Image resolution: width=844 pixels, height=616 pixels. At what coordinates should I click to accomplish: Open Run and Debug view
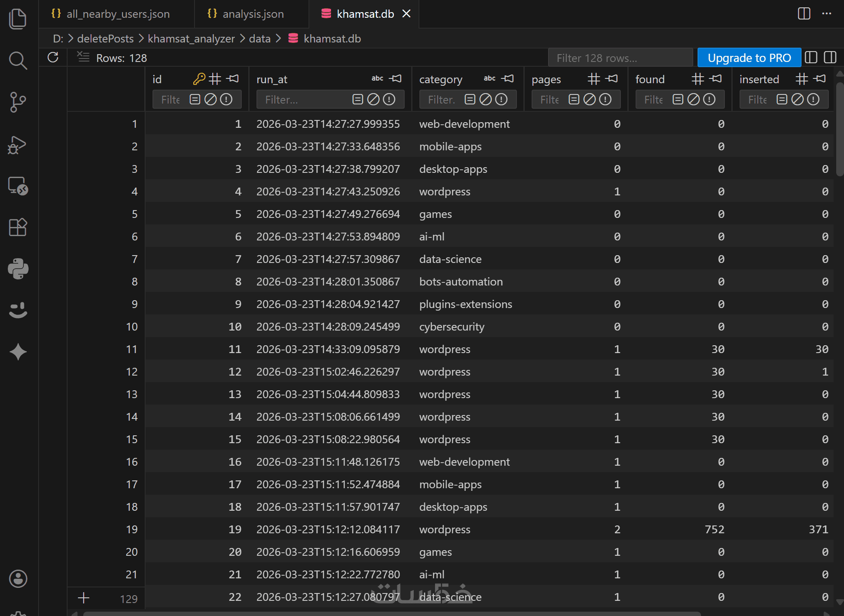pos(18,145)
